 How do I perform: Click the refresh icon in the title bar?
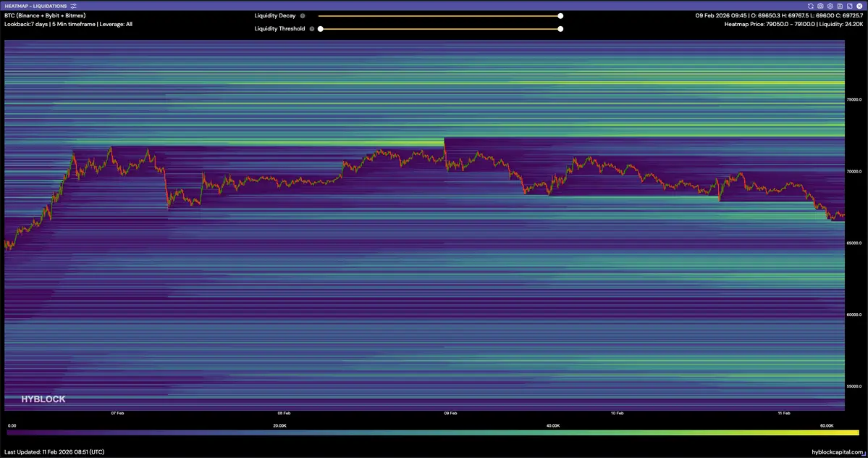811,6
